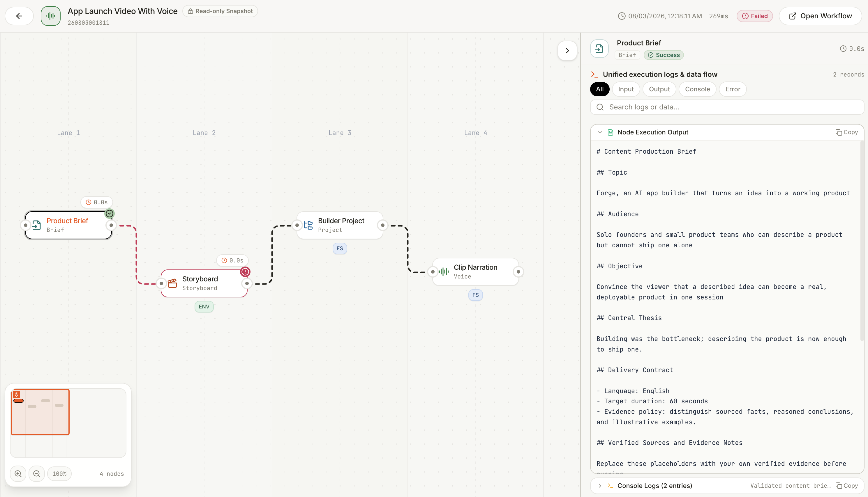Click the Brief type tag in panel header
Image resolution: width=868 pixels, height=497 pixels.
(627, 55)
